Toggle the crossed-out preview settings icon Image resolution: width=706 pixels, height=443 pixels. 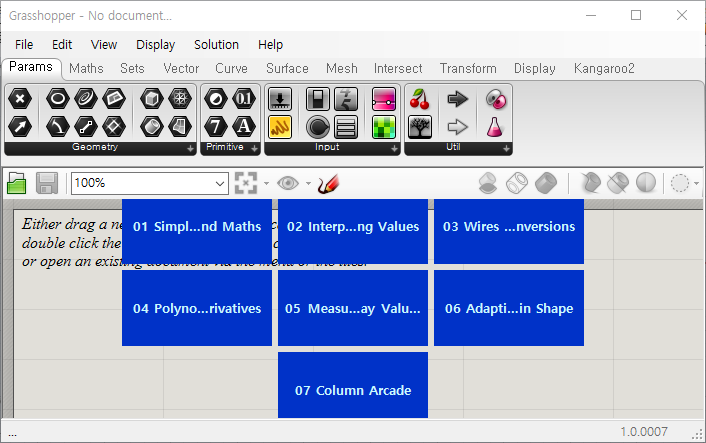click(618, 183)
